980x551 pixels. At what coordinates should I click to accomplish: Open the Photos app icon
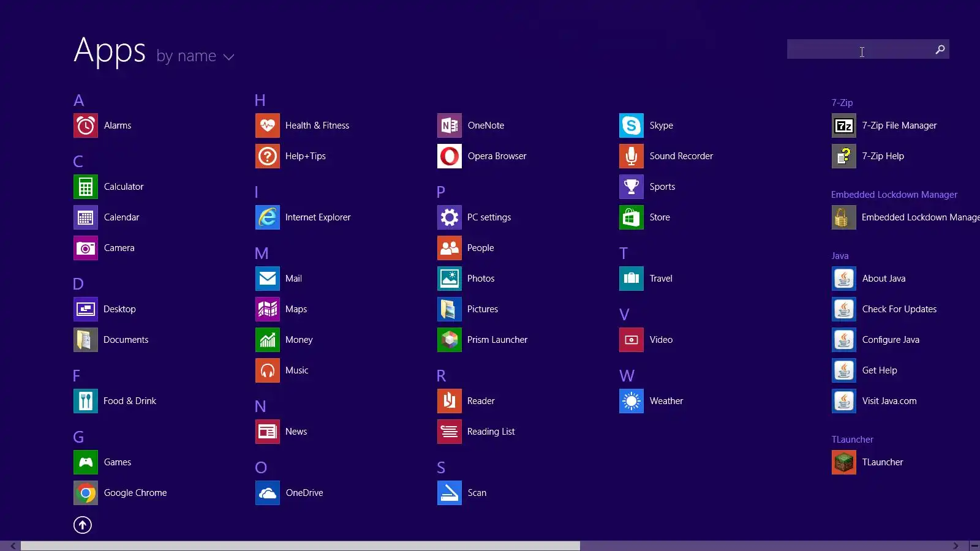(450, 279)
